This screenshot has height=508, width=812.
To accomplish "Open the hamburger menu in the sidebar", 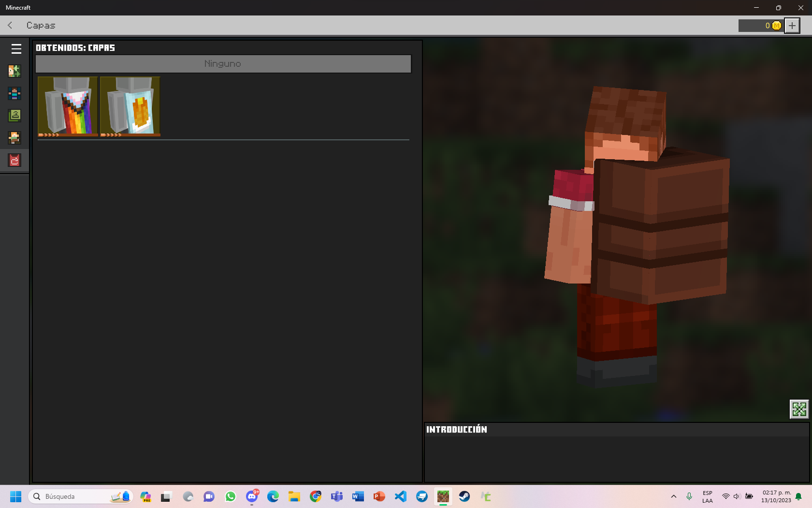I will [x=16, y=49].
